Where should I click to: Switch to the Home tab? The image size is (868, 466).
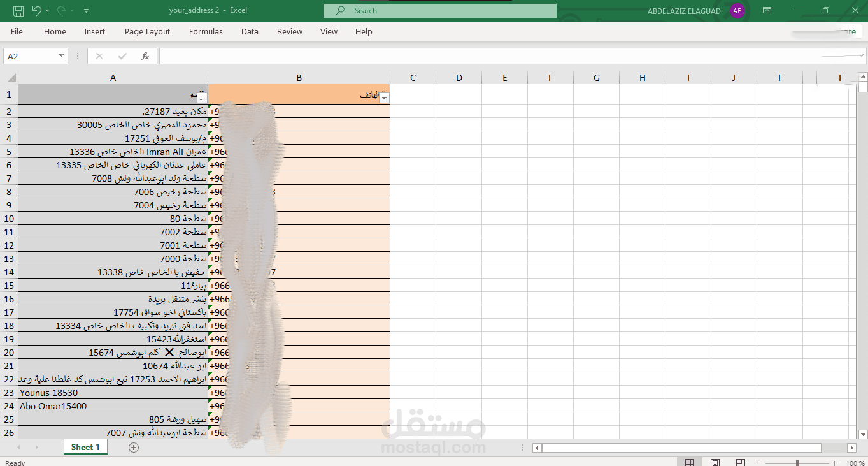pos(55,32)
